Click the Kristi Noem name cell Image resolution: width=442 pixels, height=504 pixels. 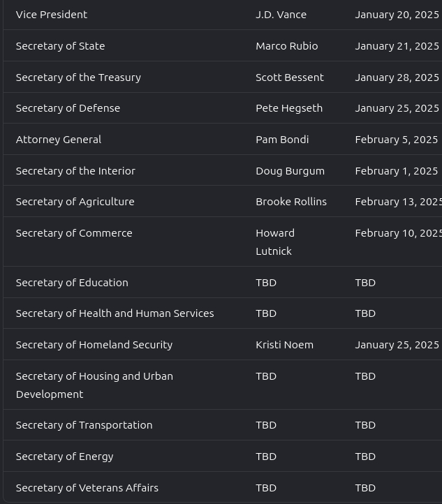(284, 345)
